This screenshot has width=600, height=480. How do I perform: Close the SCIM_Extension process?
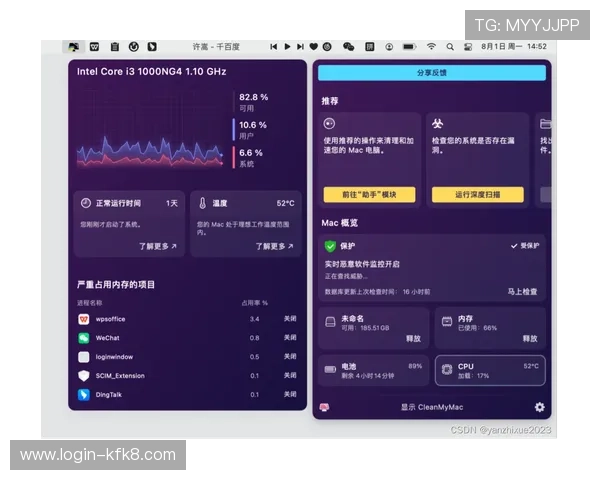tap(290, 375)
